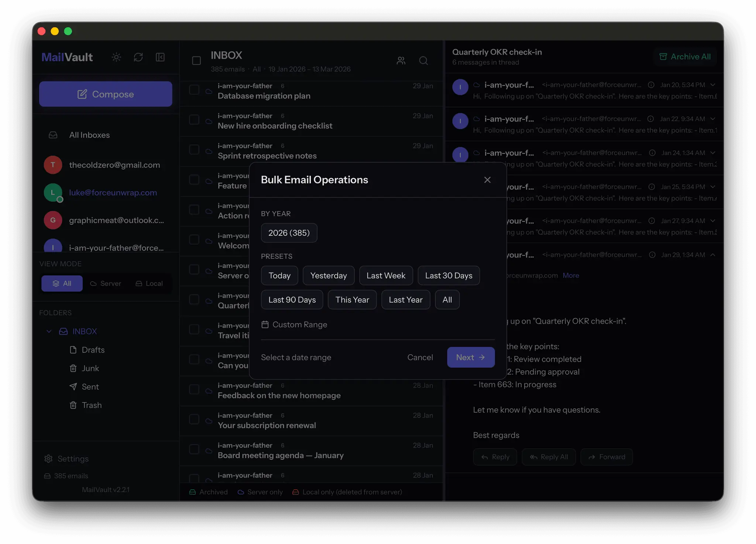756x544 pixels.
Task: Click Archive All button
Action: click(685, 57)
